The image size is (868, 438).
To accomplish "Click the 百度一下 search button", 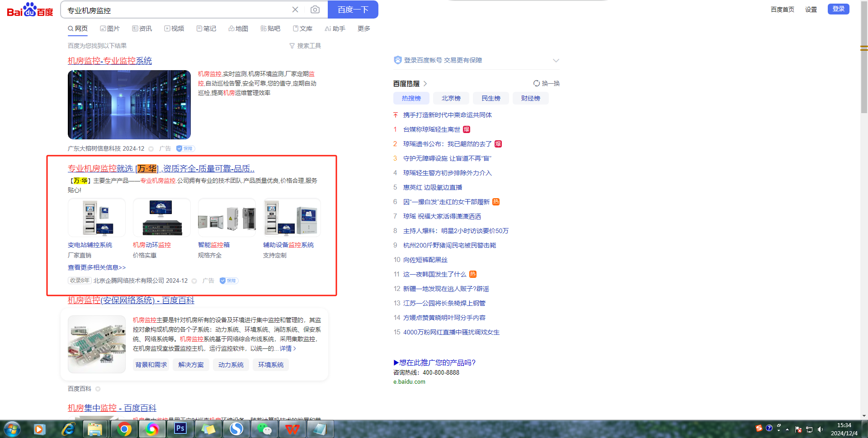I will click(x=353, y=10).
